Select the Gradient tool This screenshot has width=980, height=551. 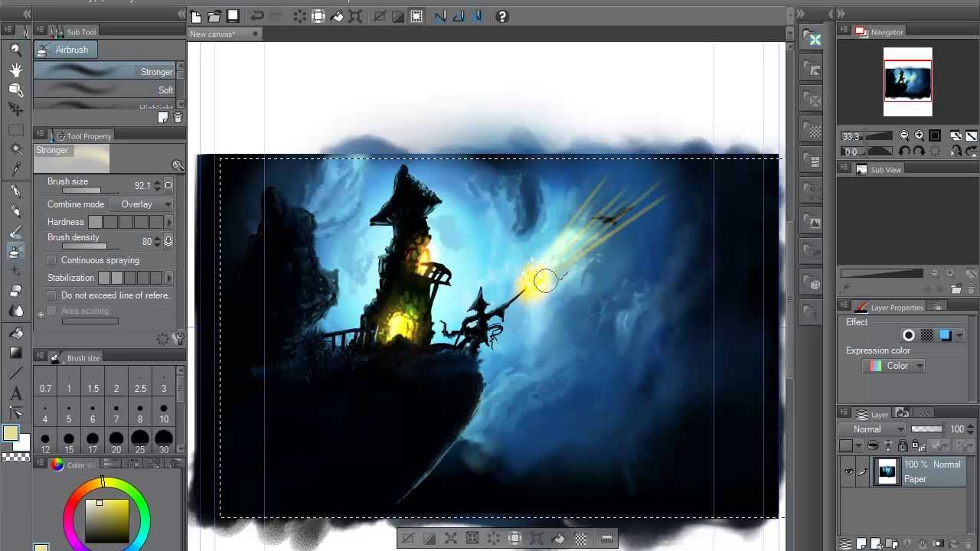pyautogui.click(x=15, y=353)
